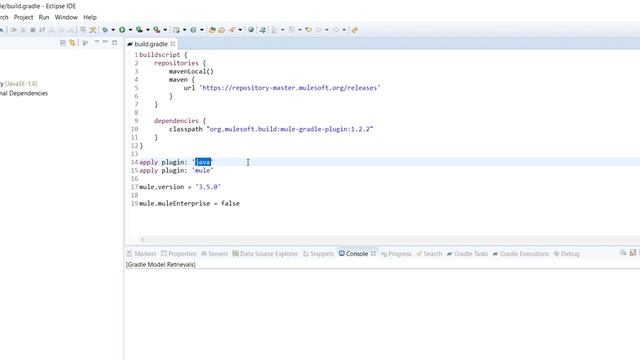Viewport: 640px width, 360px height.
Task: Click Project Explorer filter icon
Action: click(85, 42)
